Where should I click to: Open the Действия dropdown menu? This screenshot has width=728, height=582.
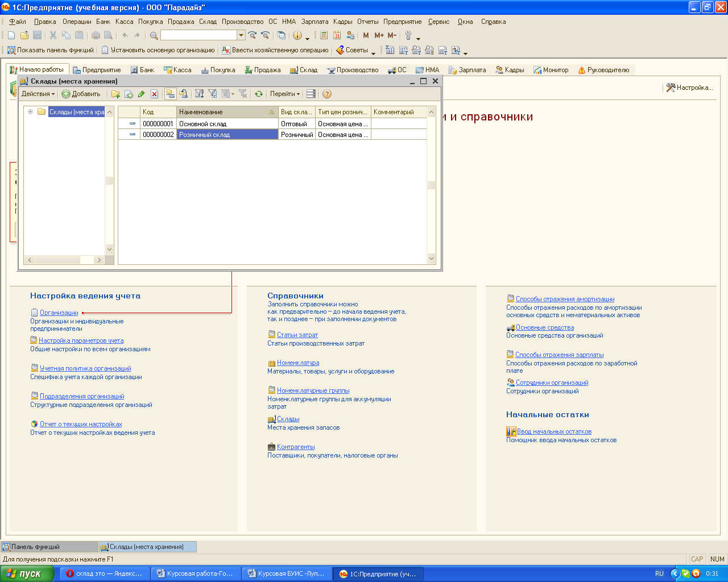click(38, 94)
